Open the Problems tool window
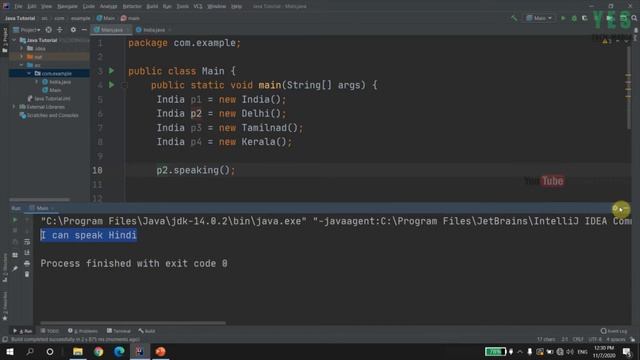The image size is (640, 360). [83, 331]
